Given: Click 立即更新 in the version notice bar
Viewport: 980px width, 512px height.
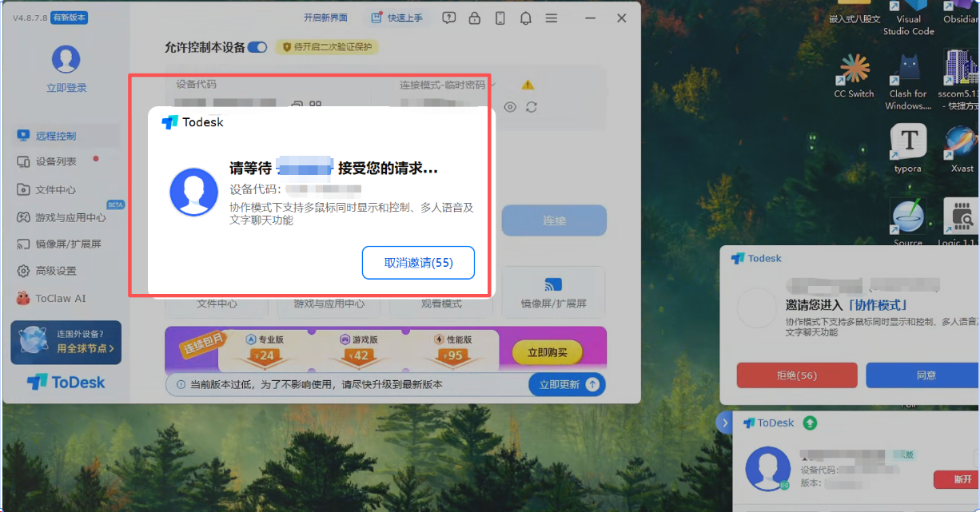Looking at the screenshot, I should (568, 384).
